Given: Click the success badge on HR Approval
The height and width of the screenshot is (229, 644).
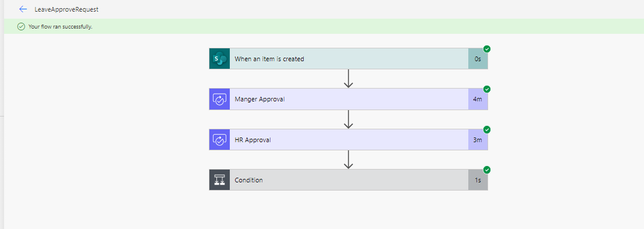Looking at the screenshot, I should coord(487,129).
